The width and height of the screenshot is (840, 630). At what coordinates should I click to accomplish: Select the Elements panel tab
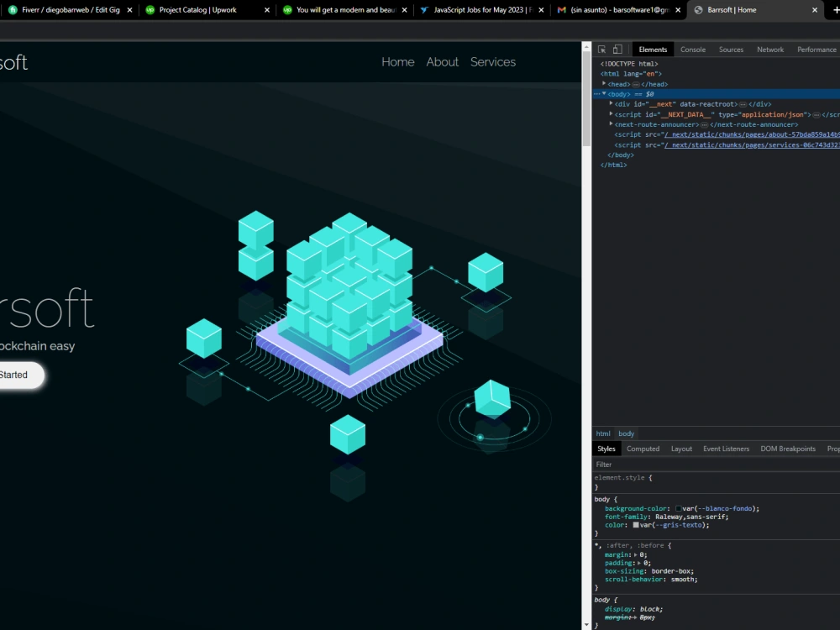653,50
